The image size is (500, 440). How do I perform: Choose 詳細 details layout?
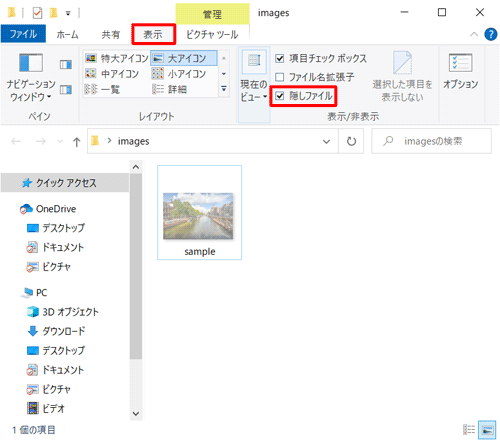pyautogui.click(x=169, y=89)
